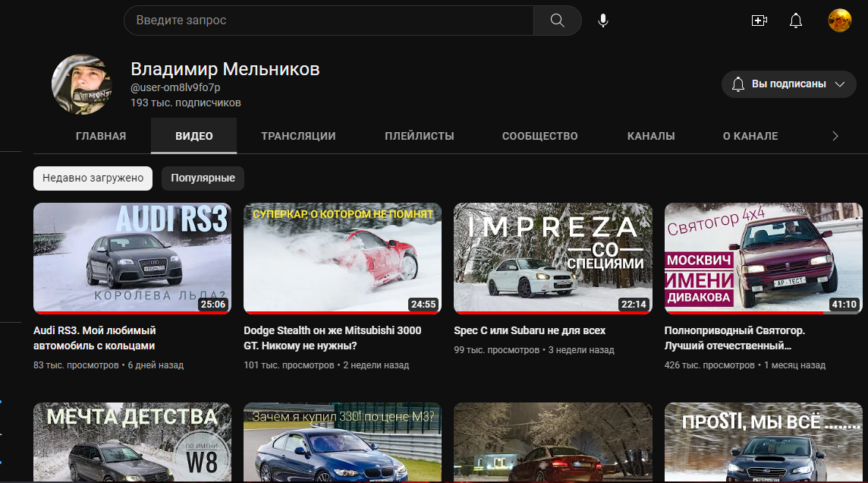Click '99 тыс. просмотров • 3 недели назад'

pos(534,350)
